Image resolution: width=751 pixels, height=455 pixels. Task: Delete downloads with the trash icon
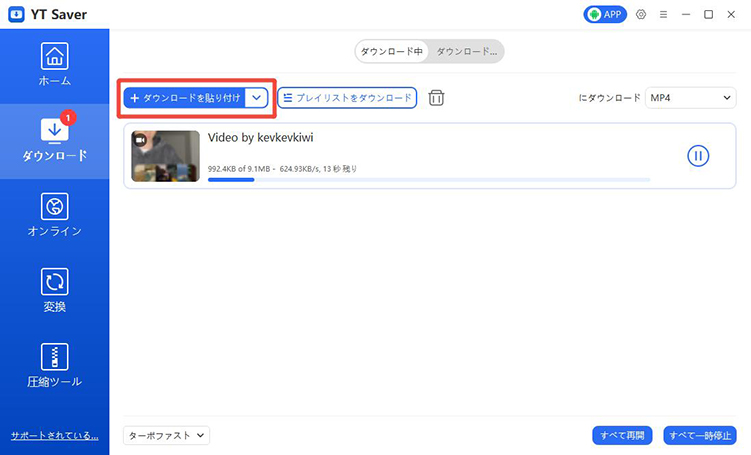[x=436, y=98]
